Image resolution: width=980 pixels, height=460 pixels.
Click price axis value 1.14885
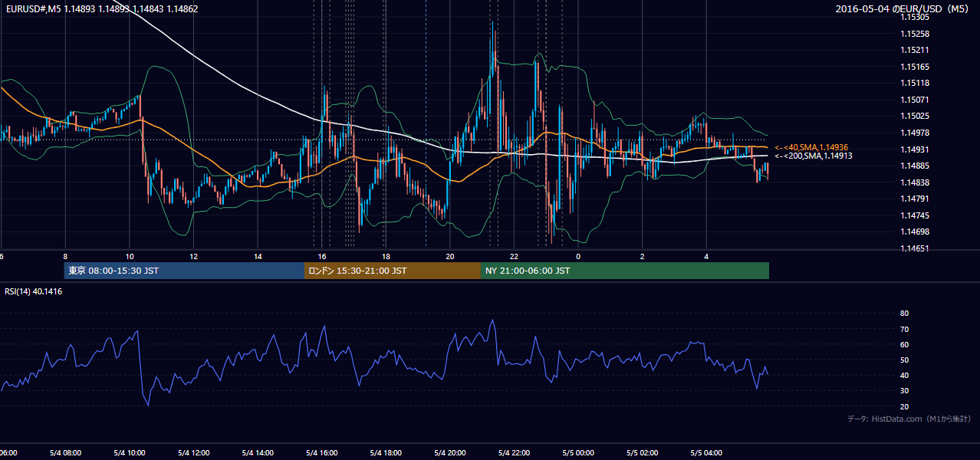pos(914,166)
